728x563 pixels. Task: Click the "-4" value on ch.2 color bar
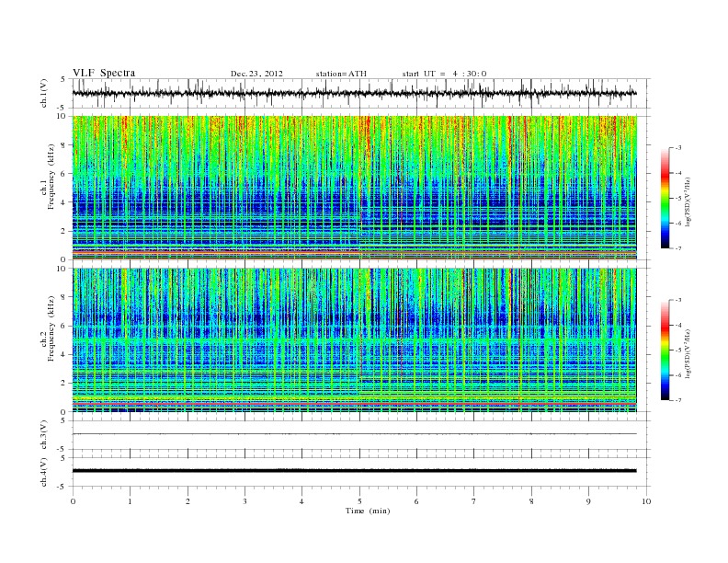(x=678, y=325)
